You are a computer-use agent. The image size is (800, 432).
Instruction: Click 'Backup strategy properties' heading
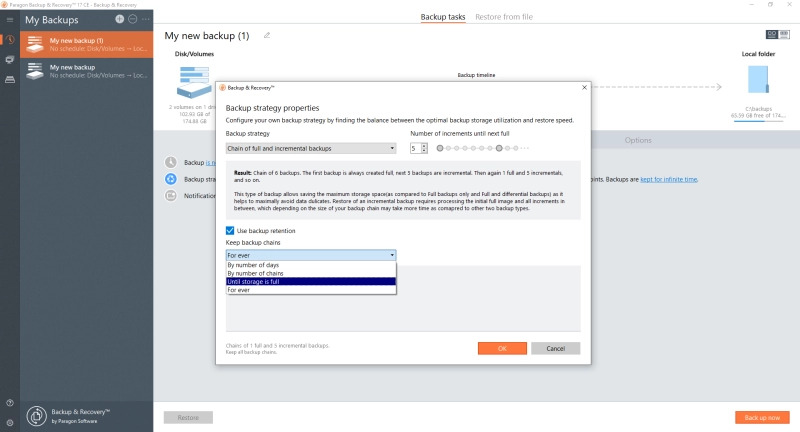(x=272, y=108)
